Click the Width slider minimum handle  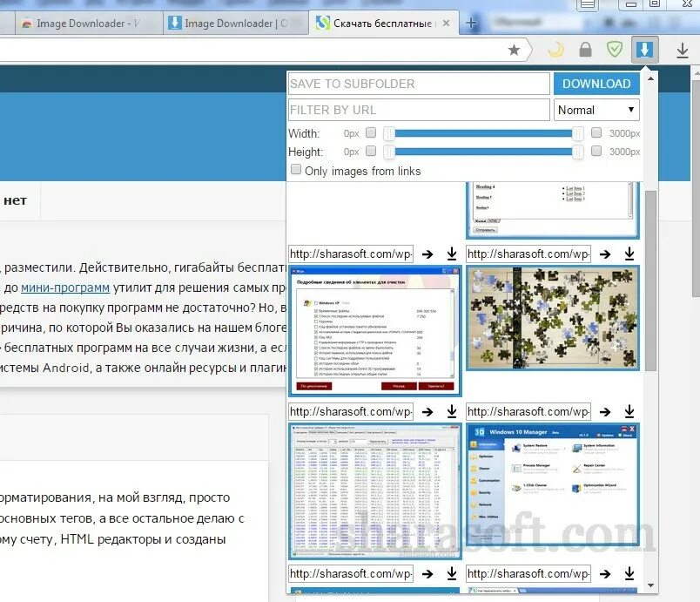point(389,133)
